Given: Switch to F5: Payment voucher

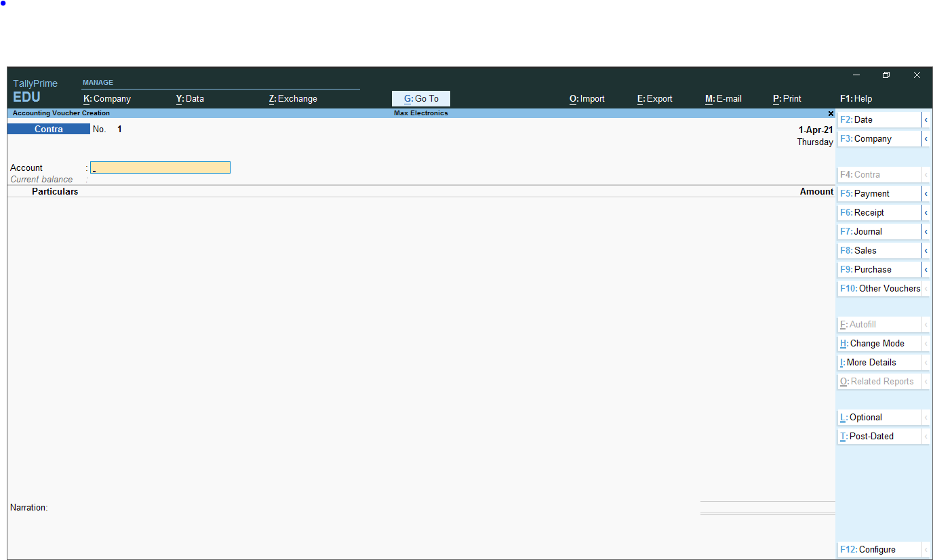Looking at the screenshot, I should pyautogui.click(x=879, y=193).
